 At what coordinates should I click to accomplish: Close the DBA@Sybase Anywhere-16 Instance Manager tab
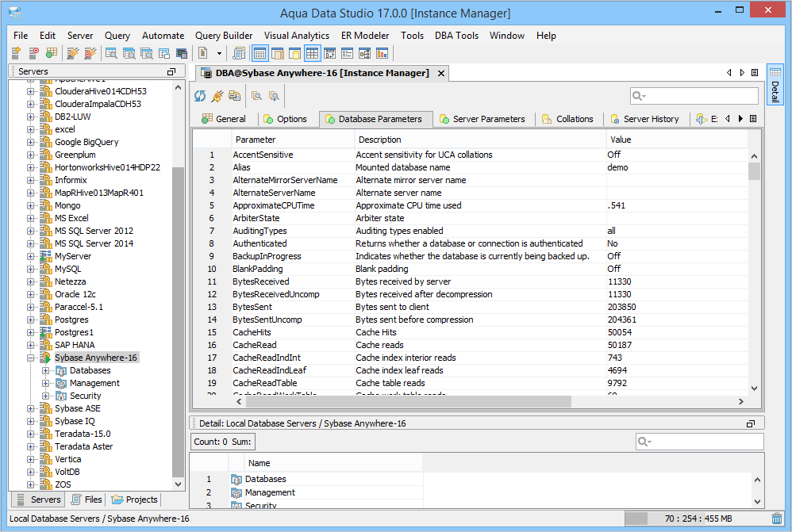pyautogui.click(x=441, y=73)
